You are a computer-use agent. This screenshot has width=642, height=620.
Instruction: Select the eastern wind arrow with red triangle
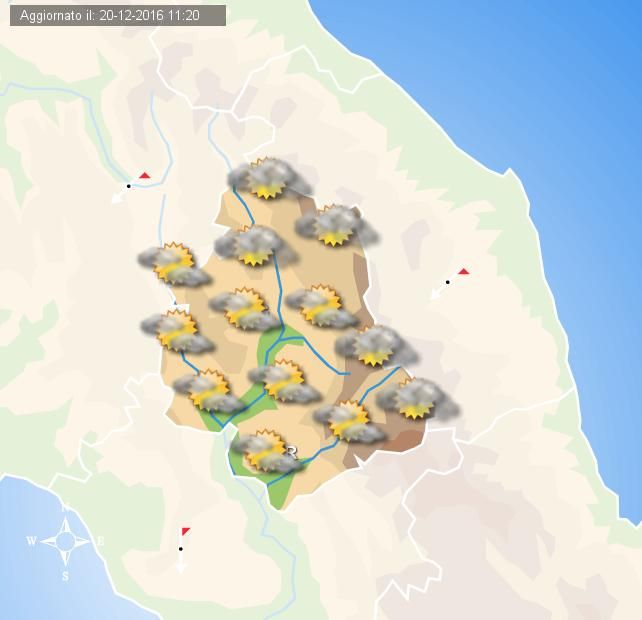click(447, 282)
